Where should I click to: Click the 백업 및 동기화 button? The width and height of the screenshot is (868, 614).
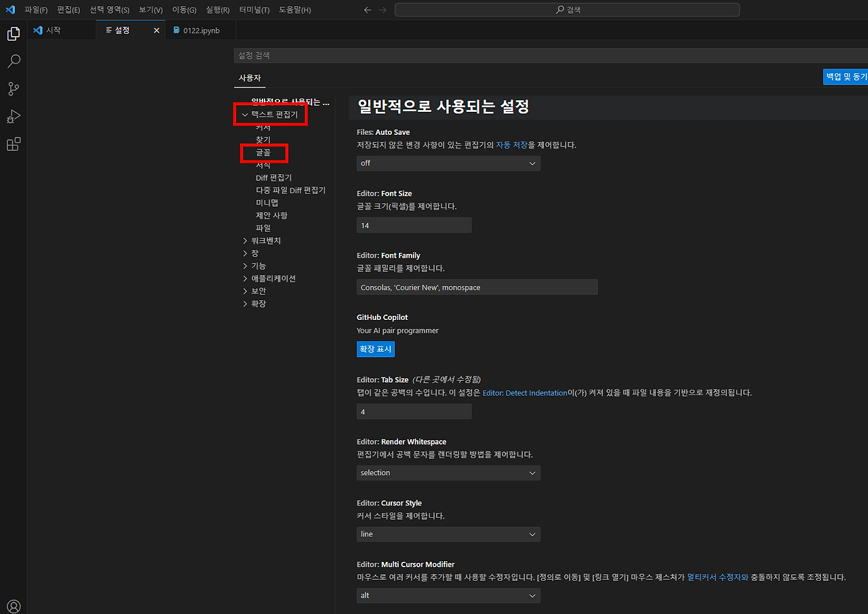click(846, 77)
